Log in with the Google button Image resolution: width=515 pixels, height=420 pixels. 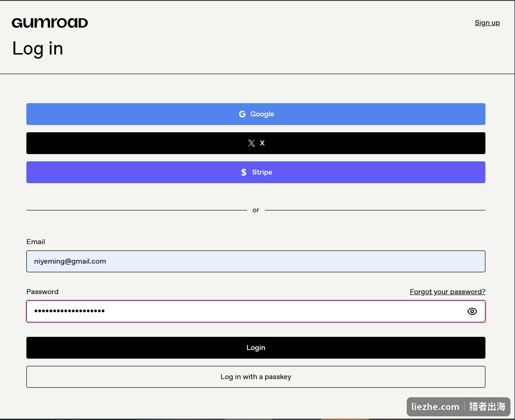(256, 114)
